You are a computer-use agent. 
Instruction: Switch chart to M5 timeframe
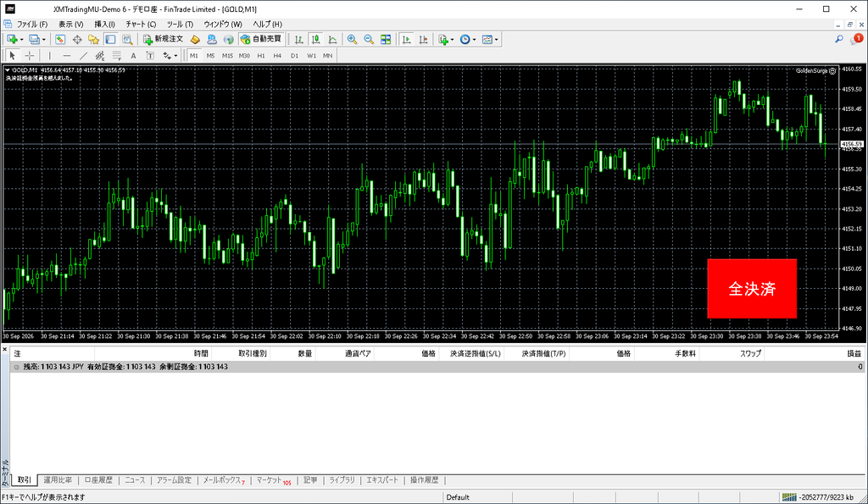tap(210, 55)
